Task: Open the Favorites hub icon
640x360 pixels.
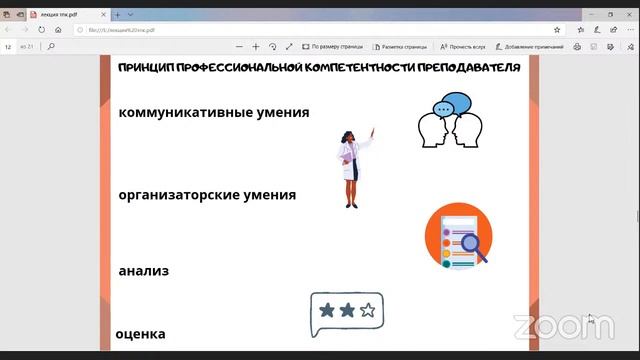Action: [x=581, y=30]
